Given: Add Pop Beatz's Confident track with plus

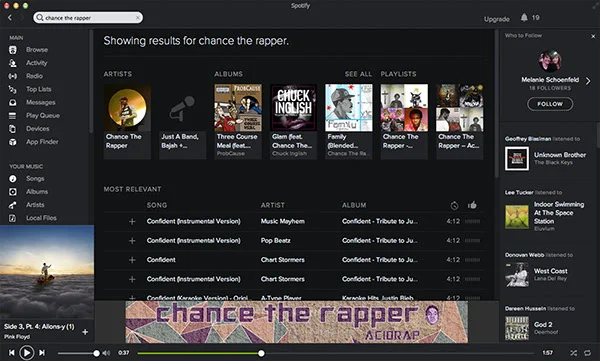Looking at the screenshot, I should [x=132, y=240].
